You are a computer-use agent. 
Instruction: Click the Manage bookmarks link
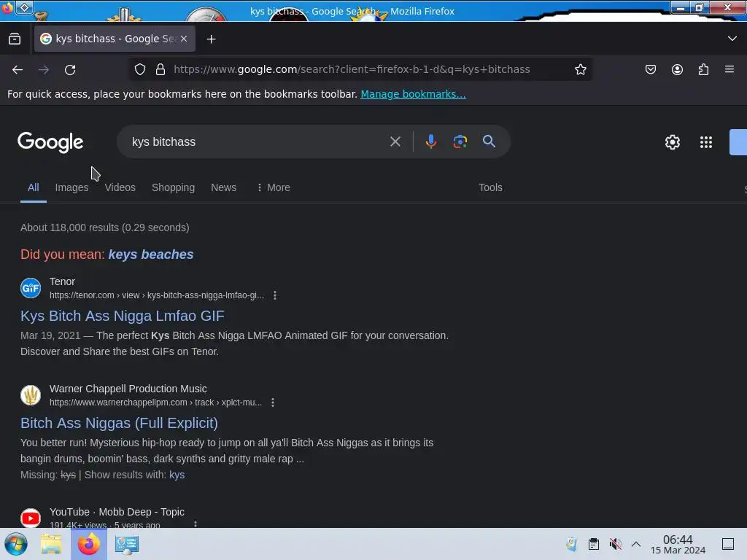pyautogui.click(x=413, y=94)
